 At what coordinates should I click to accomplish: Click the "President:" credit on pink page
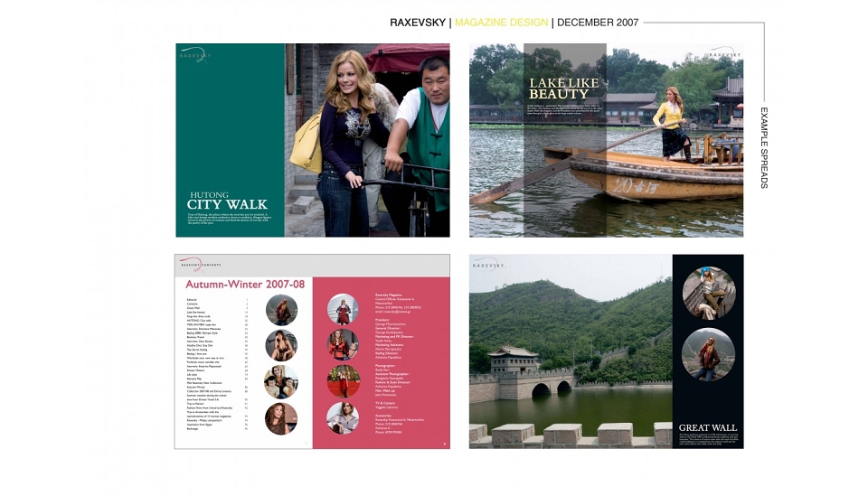point(383,320)
